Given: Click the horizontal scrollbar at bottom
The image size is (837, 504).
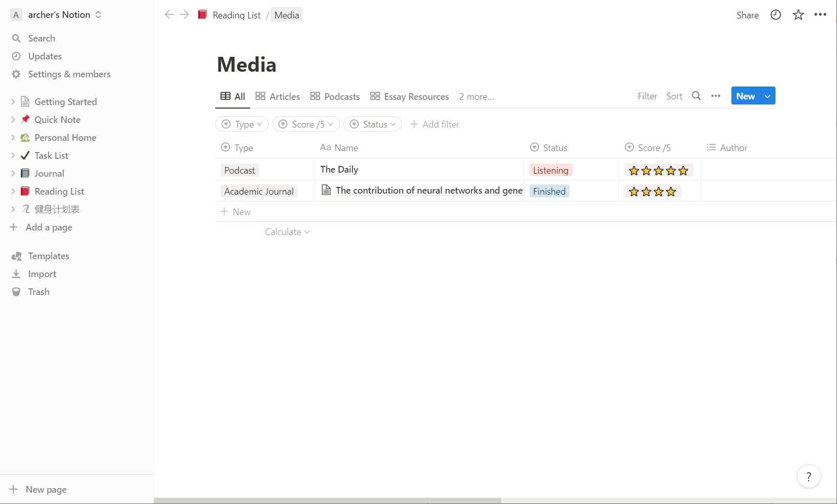Looking at the screenshot, I should [328, 500].
